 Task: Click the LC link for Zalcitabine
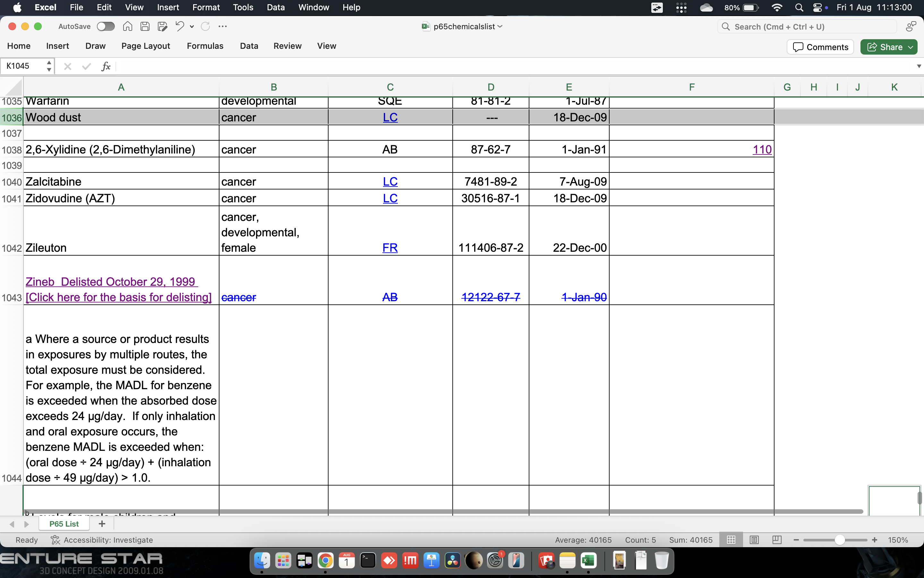click(390, 181)
